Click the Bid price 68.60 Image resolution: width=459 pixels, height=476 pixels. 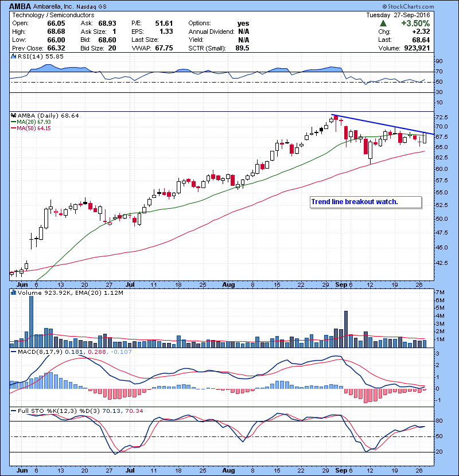coord(107,40)
